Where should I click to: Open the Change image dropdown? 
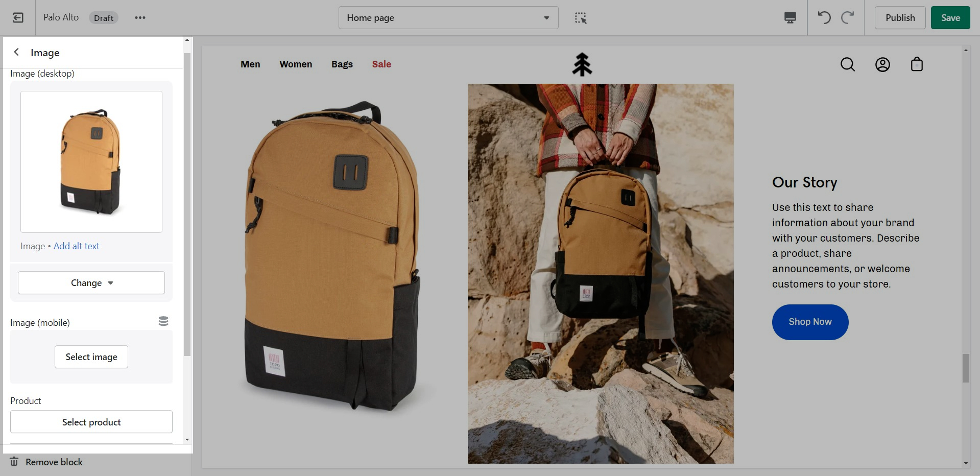pos(91,283)
